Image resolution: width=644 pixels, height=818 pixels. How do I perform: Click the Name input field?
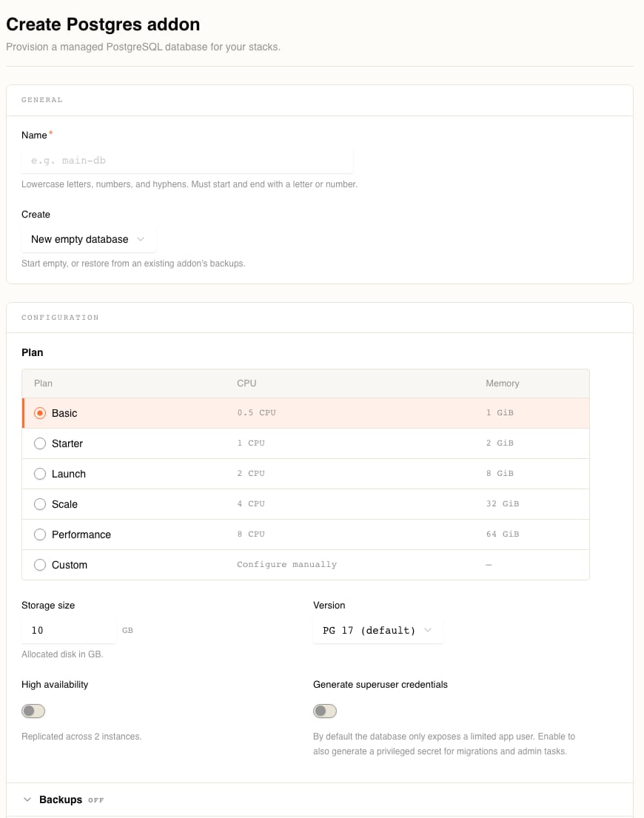click(x=187, y=160)
